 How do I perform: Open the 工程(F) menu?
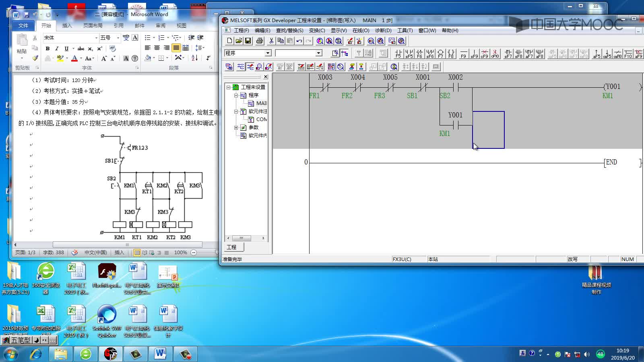click(x=241, y=31)
